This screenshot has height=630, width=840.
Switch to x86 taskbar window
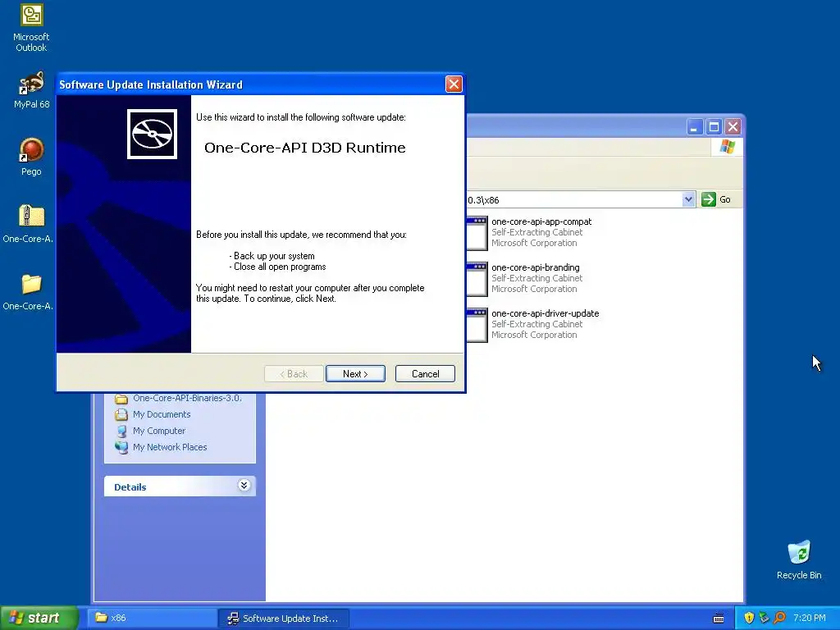coord(151,619)
